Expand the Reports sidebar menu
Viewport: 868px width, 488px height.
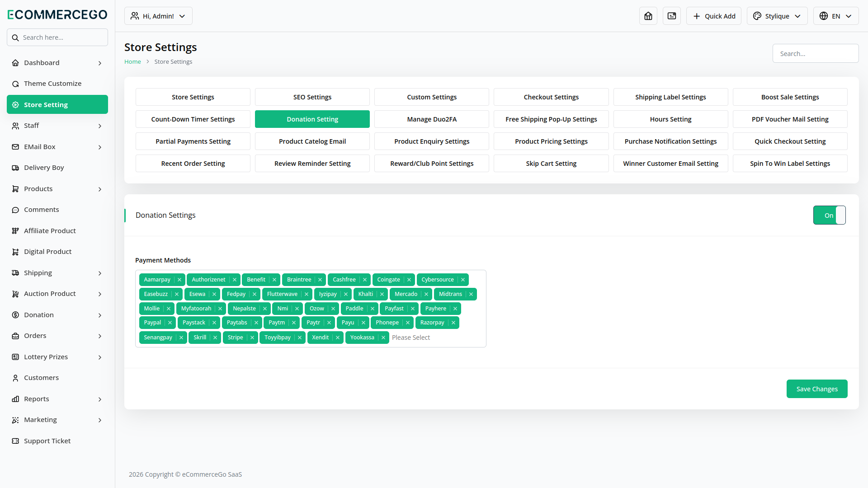(57, 399)
